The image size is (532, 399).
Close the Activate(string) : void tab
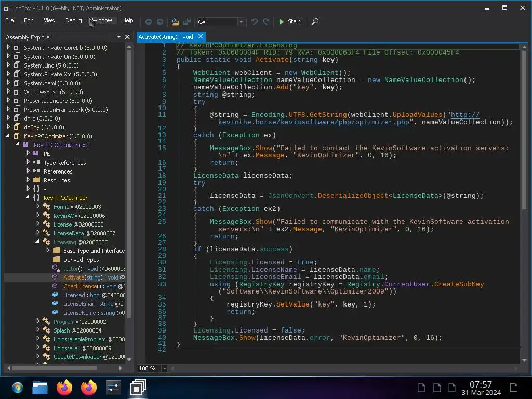click(201, 36)
